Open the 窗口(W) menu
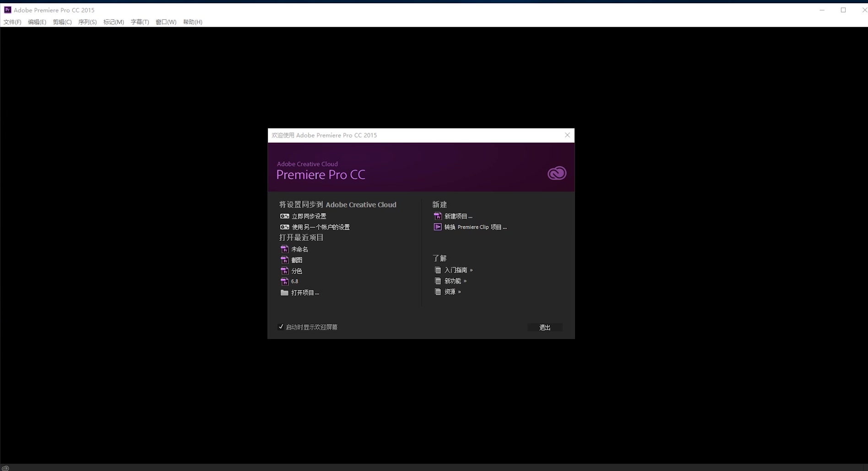This screenshot has height=471, width=868. click(x=166, y=22)
